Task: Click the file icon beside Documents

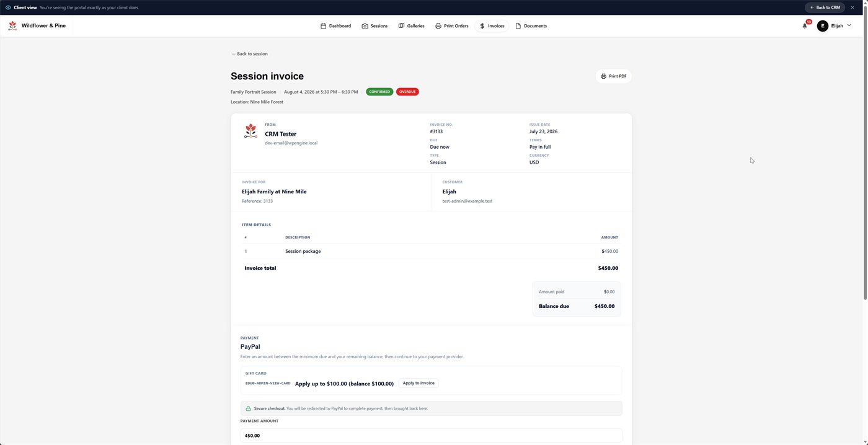Action: click(518, 26)
